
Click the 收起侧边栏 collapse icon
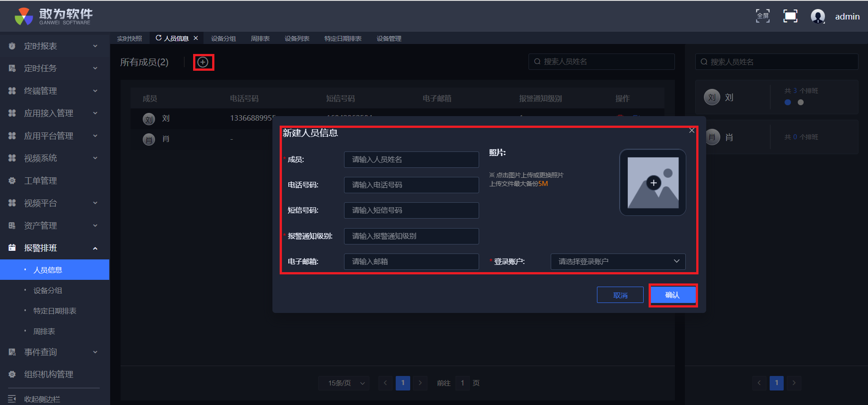(x=12, y=399)
